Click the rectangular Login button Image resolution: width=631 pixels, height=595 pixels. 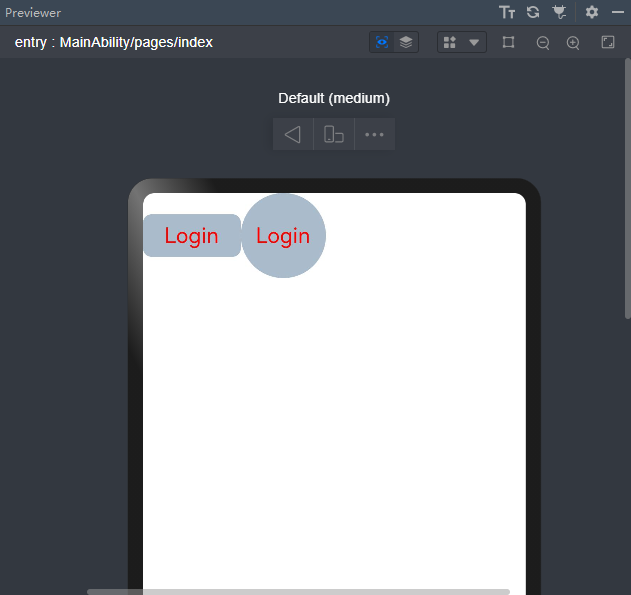coord(192,235)
